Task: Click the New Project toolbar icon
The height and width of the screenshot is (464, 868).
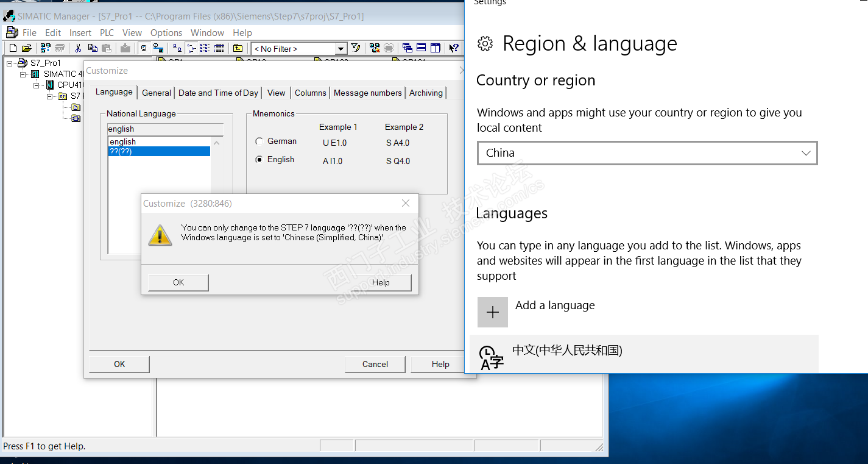Action: point(13,48)
